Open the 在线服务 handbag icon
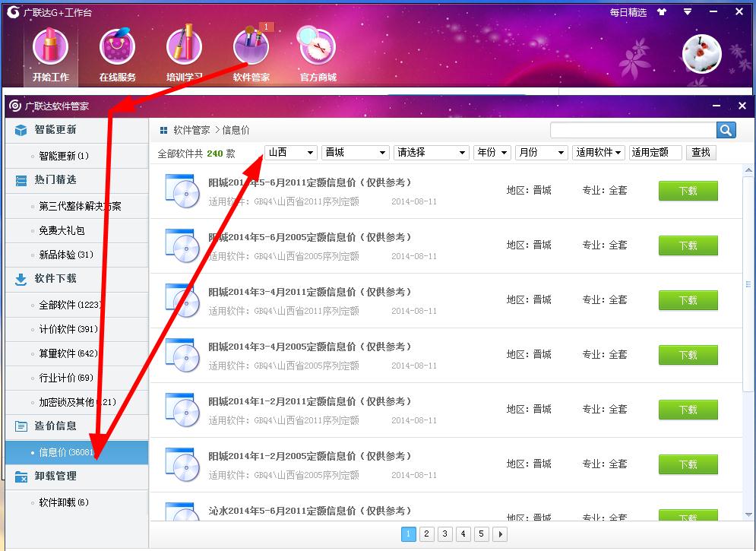 [x=117, y=47]
